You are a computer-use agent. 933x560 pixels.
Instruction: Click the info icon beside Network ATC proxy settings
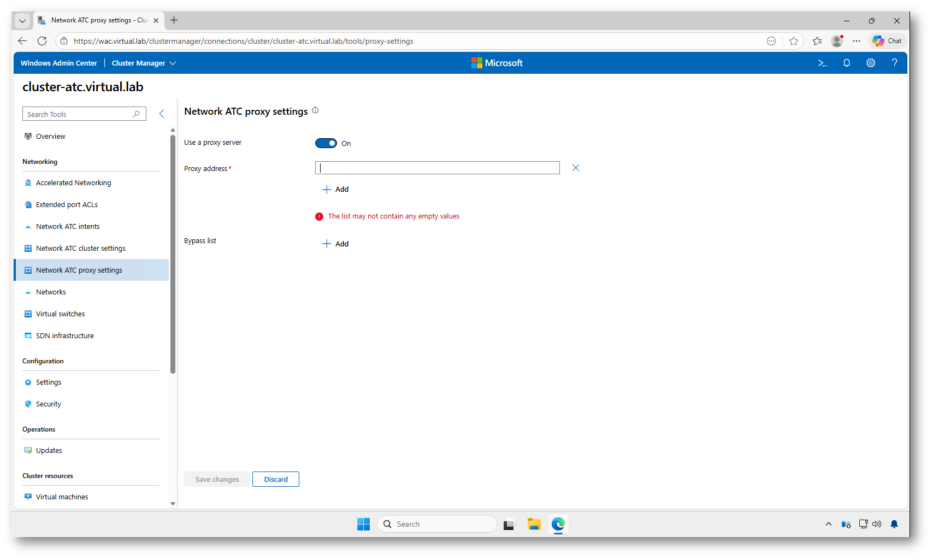315,111
